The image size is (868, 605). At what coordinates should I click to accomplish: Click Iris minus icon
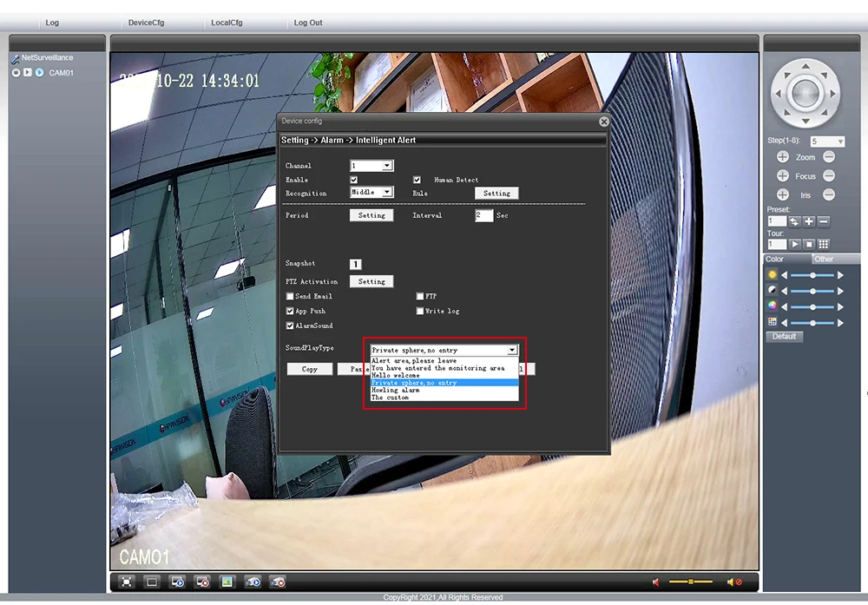(829, 194)
